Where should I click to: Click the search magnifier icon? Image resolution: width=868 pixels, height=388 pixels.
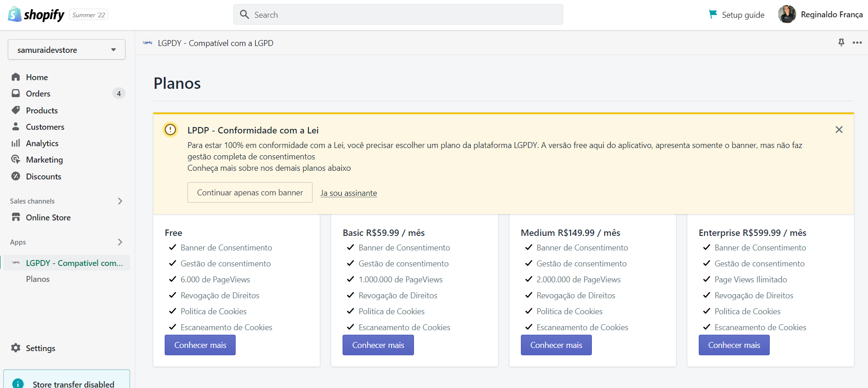(244, 15)
